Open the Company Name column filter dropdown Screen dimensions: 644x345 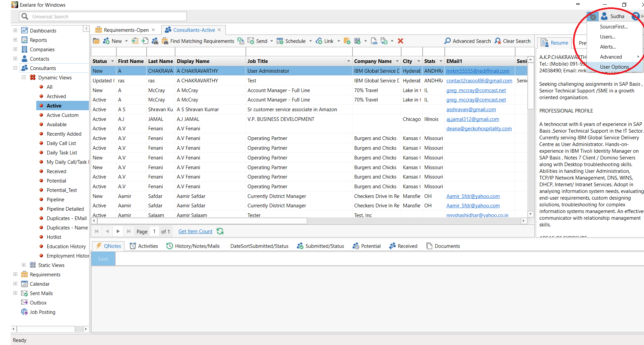pyautogui.click(x=397, y=61)
